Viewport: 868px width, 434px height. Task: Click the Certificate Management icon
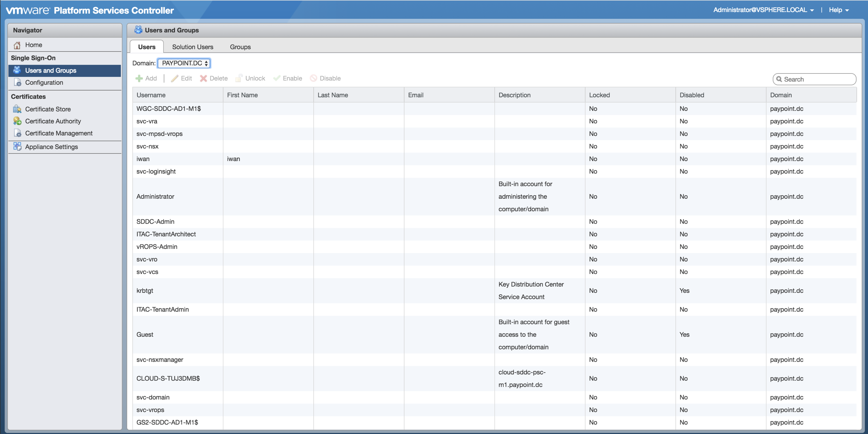point(17,133)
